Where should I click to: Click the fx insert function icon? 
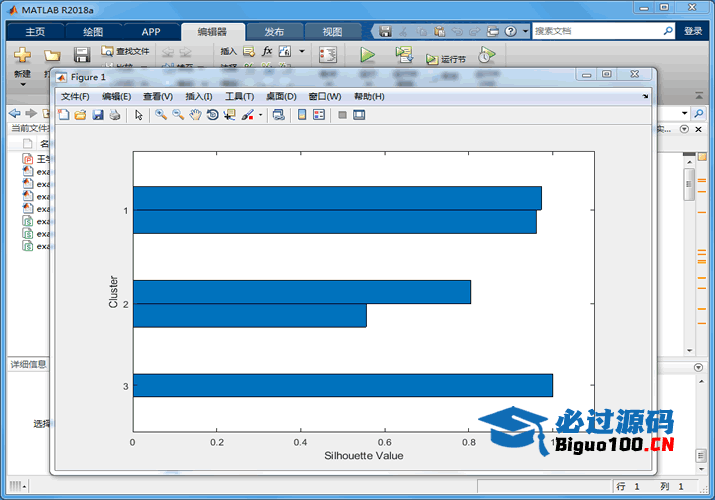[x=267, y=51]
